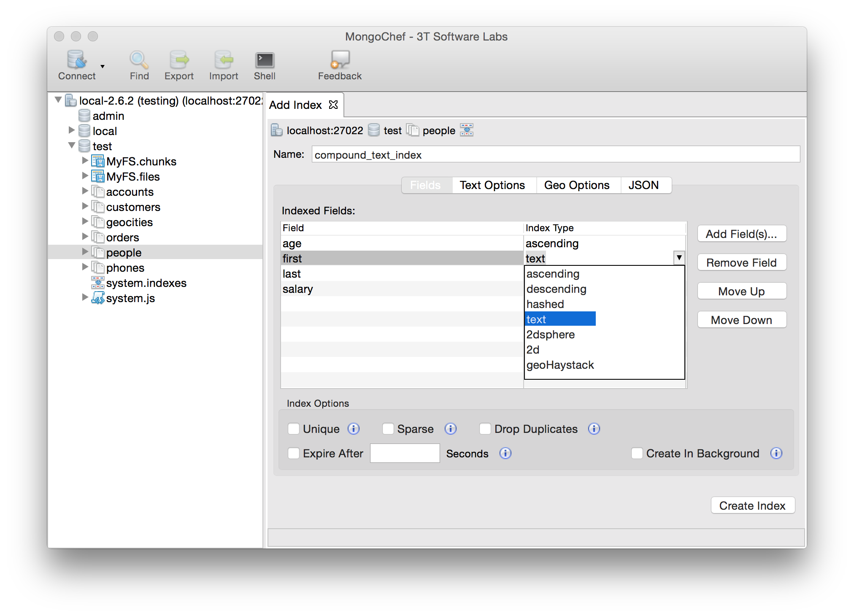Show info about the Sparse option
854x616 pixels.
(451, 429)
